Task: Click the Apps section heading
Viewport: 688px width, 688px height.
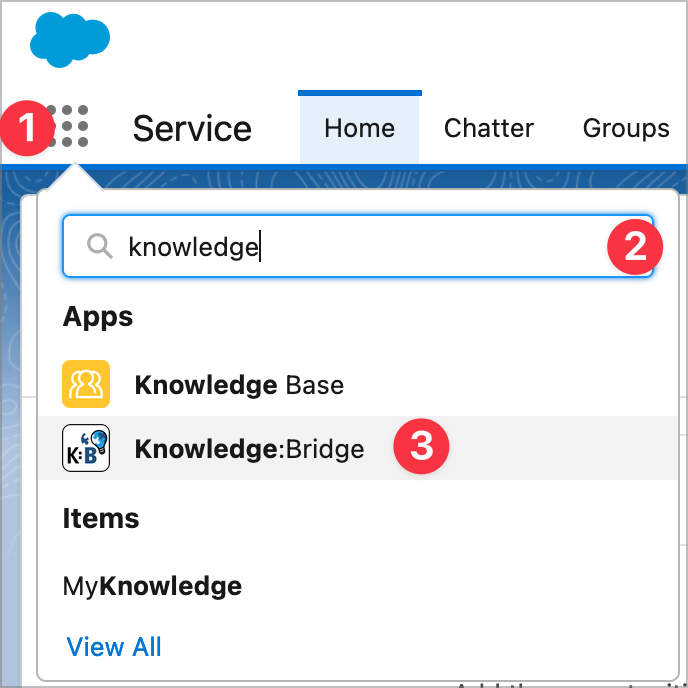Action: pyautogui.click(x=98, y=317)
